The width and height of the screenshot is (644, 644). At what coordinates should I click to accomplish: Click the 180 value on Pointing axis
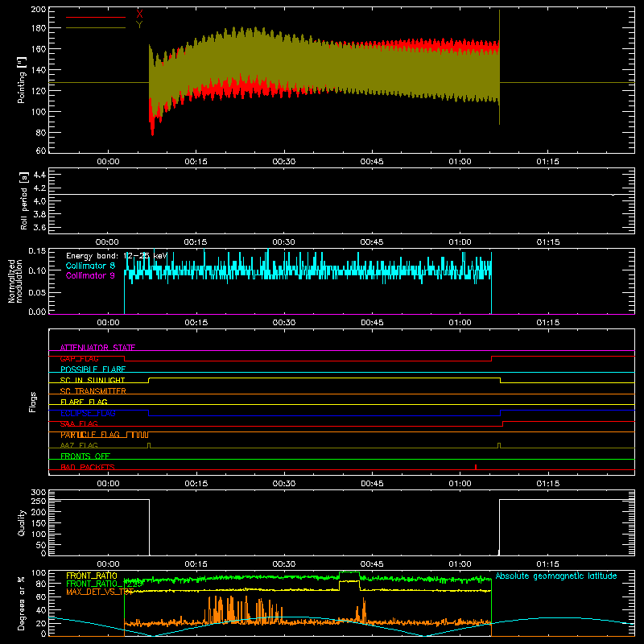point(39,28)
